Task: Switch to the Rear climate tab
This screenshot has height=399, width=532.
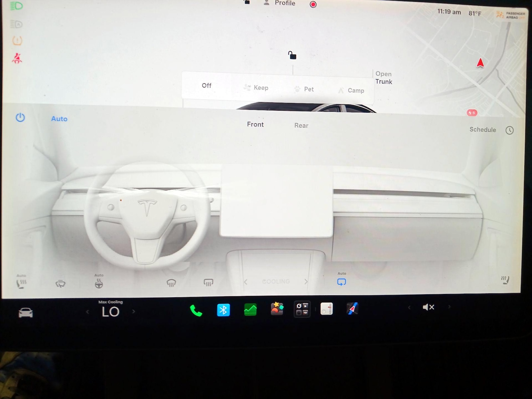Action: [301, 125]
